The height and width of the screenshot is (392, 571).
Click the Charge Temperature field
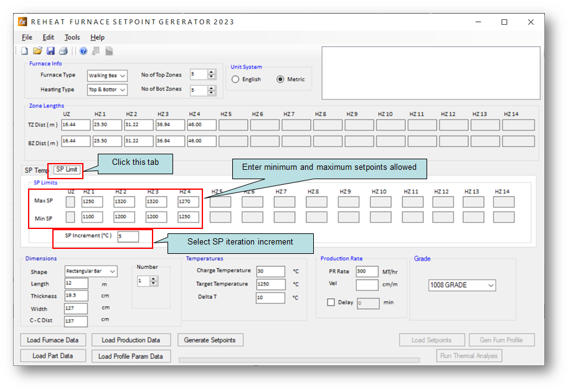point(271,271)
